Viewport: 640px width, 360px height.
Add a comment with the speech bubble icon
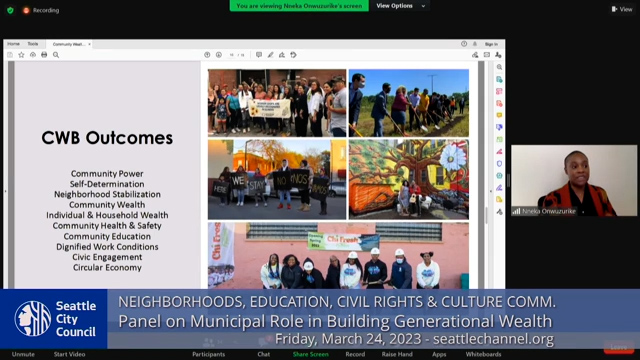259,55
